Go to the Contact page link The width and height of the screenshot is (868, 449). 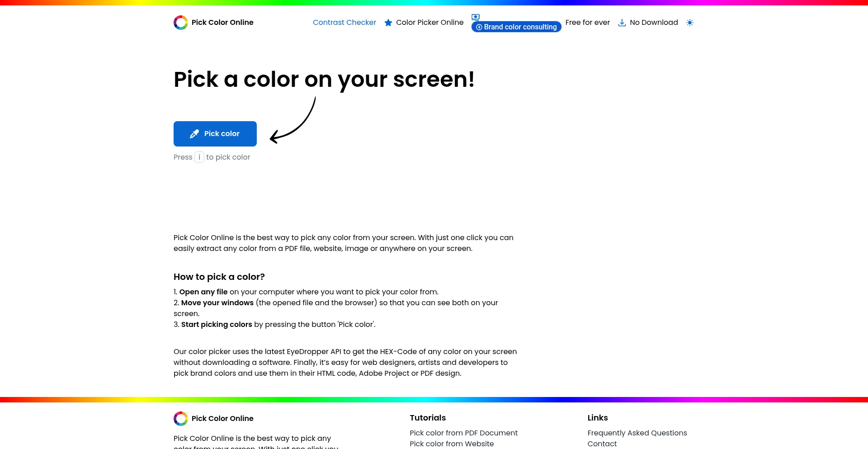click(x=602, y=444)
